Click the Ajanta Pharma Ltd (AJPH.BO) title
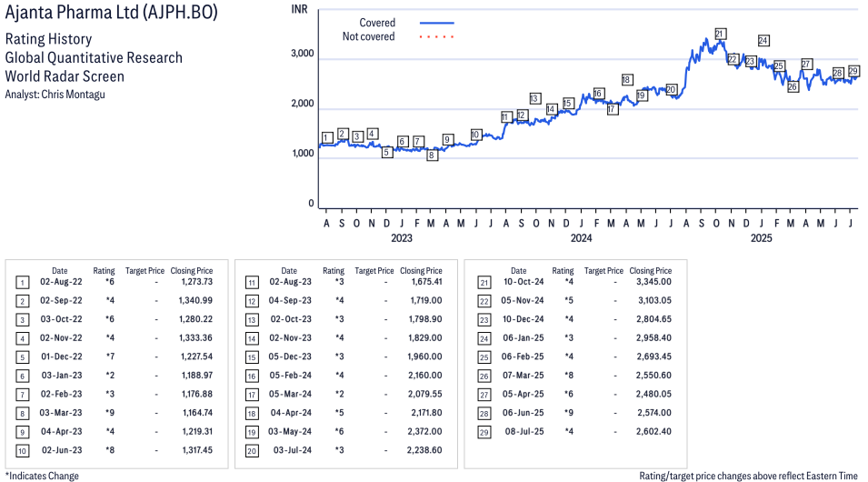This screenshot has height=482, width=868. click(x=111, y=12)
